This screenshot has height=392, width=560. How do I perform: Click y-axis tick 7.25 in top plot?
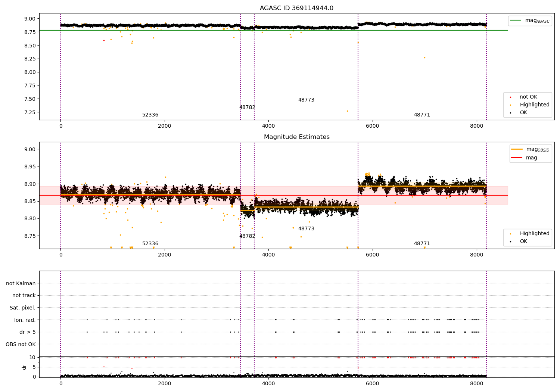click(30, 112)
